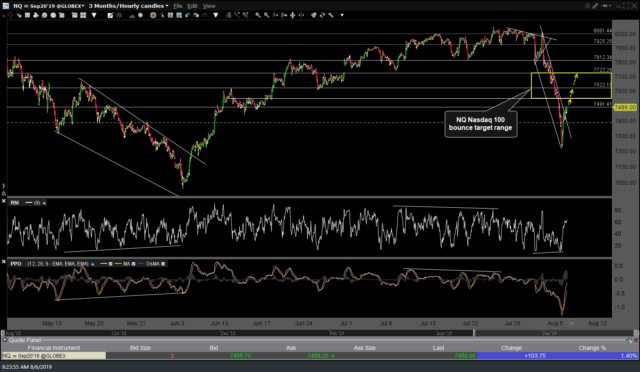Click the gear icon in the top-right corner
Viewport: 640px width, 372px height.
click(x=587, y=6)
